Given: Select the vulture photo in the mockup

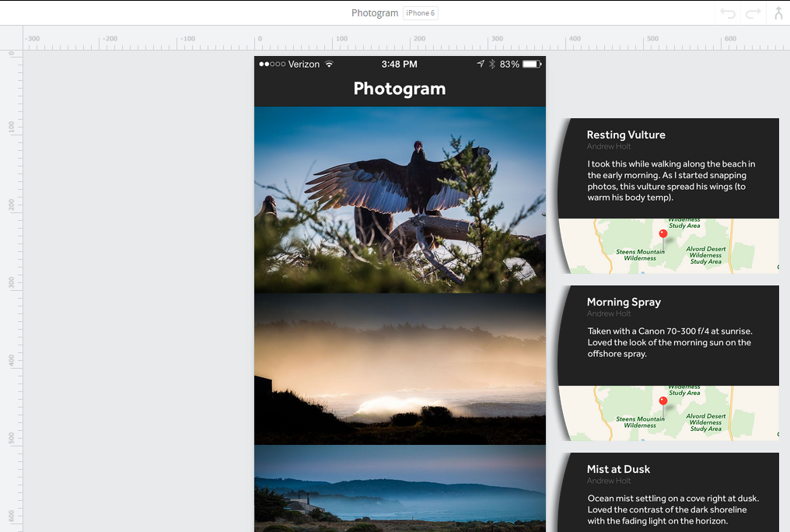Looking at the screenshot, I should (x=400, y=199).
